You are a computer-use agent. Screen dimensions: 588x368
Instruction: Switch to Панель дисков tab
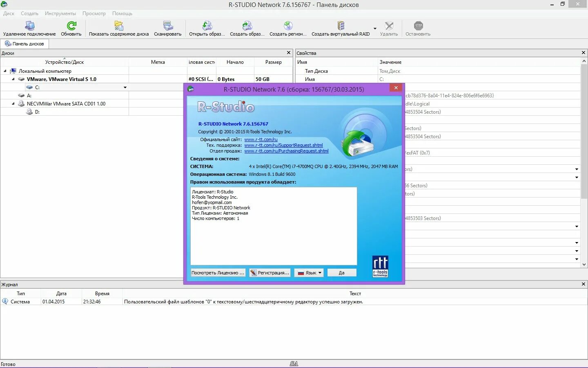(24, 44)
